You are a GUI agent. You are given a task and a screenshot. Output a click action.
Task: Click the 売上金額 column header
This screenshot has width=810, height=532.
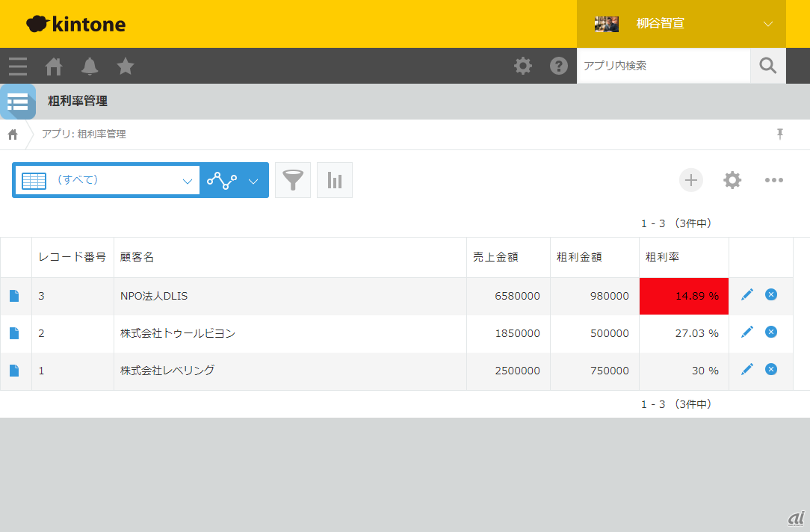click(495, 257)
